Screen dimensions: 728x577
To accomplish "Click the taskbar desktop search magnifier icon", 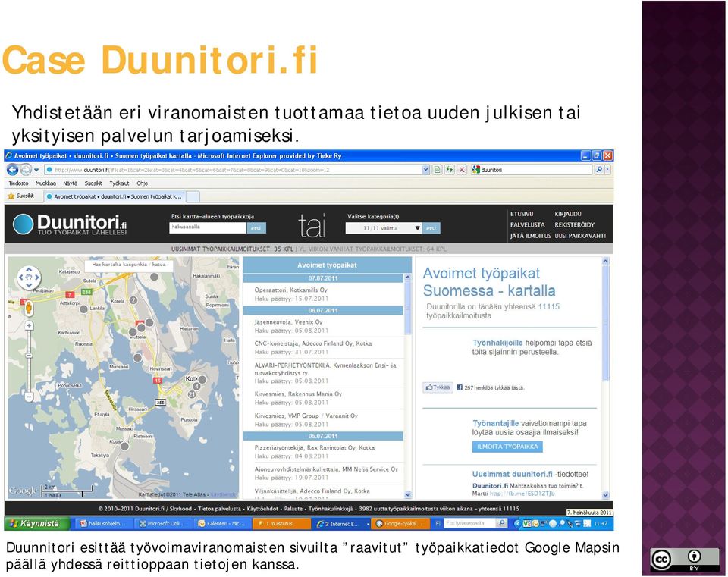I will 501,524.
